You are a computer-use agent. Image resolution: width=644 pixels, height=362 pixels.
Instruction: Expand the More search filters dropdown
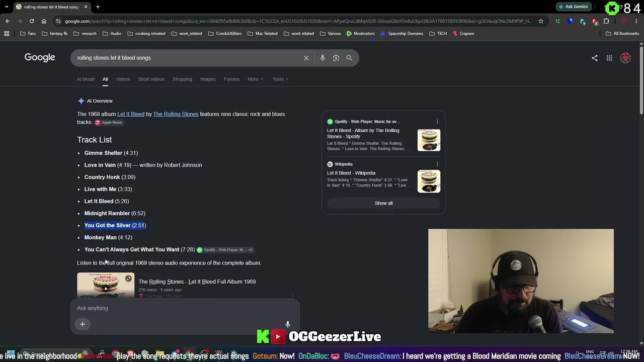pyautogui.click(x=255, y=79)
